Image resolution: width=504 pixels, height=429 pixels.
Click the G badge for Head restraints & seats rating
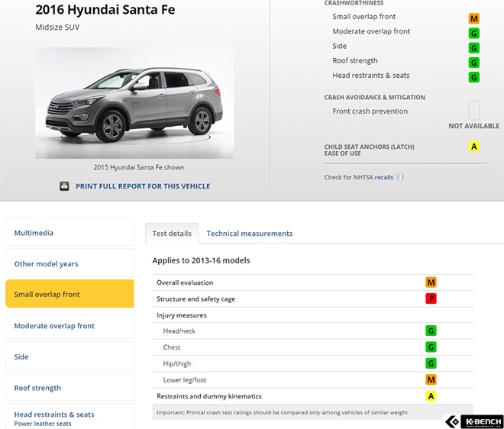pos(473,77)
